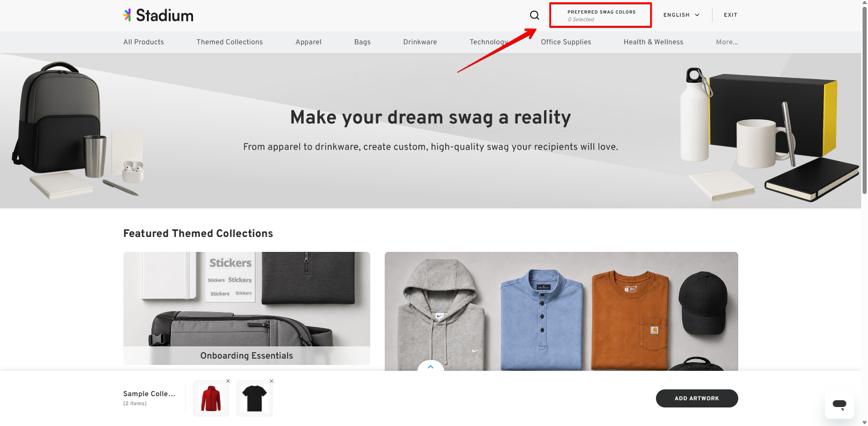Screen dimensions: 868x426
Task: Remove the black t-shirt from collection
Action: coord(272,381)
